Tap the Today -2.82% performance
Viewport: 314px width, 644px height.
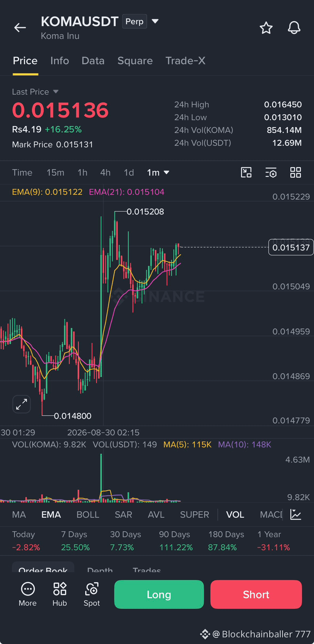pyautogui.click(x=26, y=541)
